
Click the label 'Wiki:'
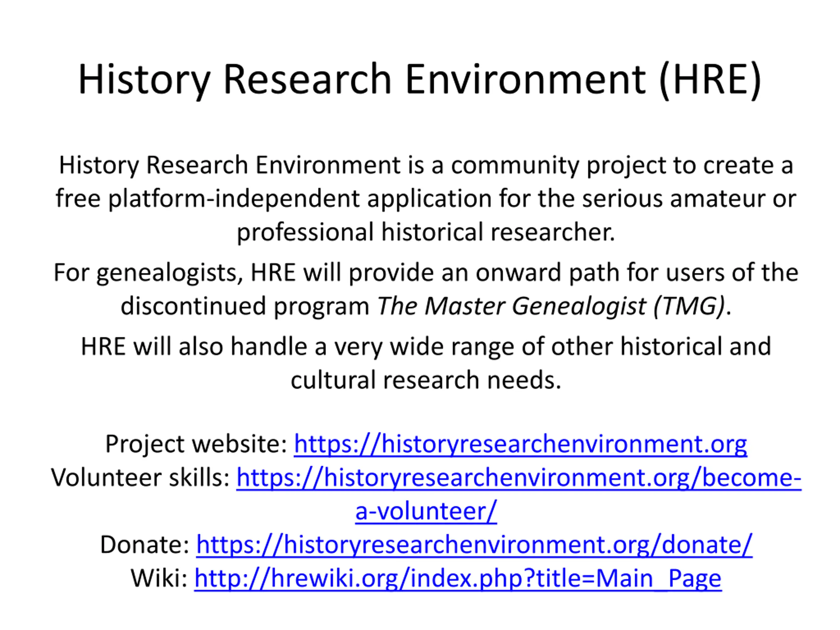pos(159,578)
